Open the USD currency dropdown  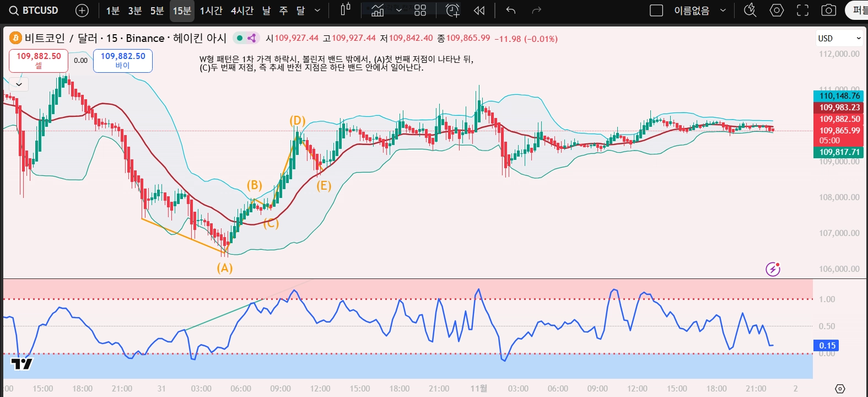click(839, 38)
